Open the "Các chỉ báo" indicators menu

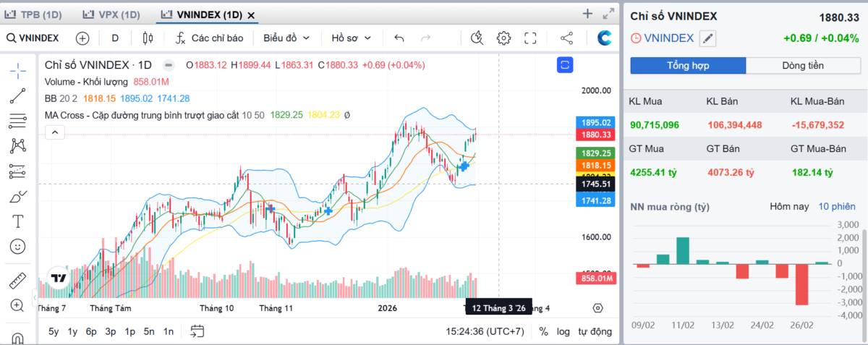[209, 38]
